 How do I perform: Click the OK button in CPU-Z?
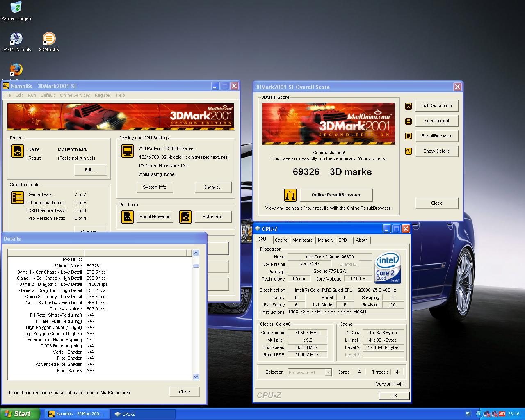pyautogui.click(x=394, y=396)
